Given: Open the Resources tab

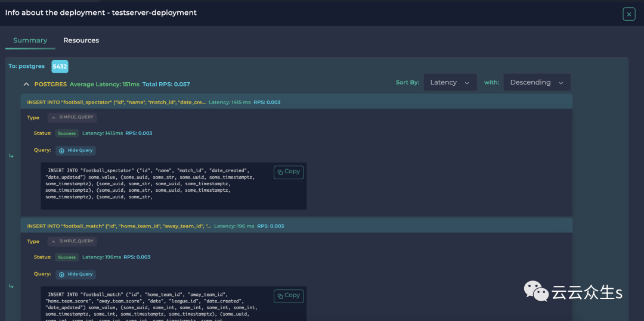Looking at the screenshot, I should (x=81, y=40).
